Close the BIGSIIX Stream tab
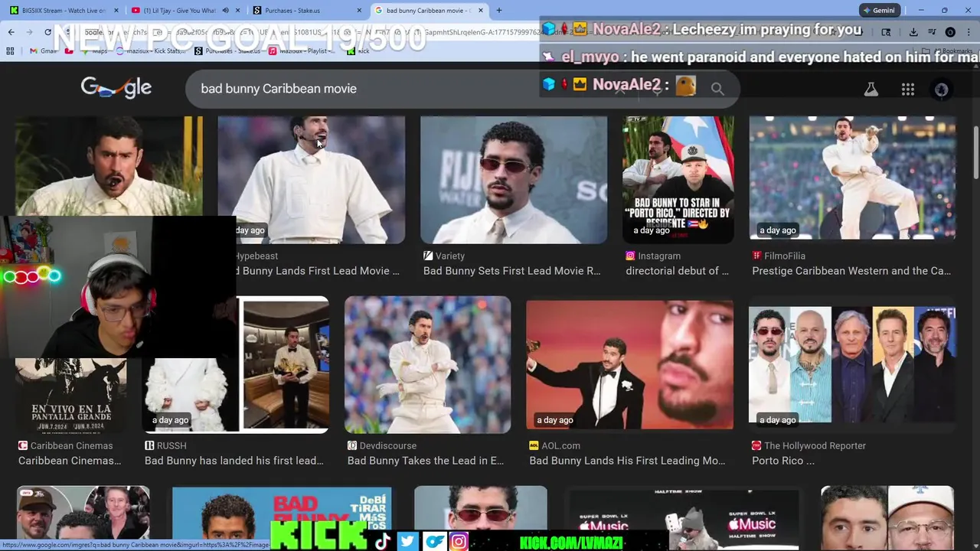Screen dimensions: 980x551 [116, 11]
